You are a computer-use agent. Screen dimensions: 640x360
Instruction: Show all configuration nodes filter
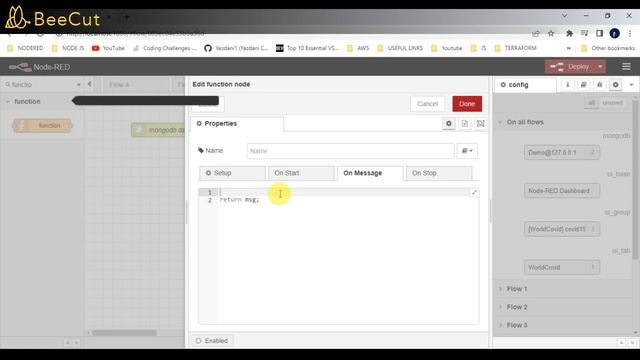tap(591, 102)
